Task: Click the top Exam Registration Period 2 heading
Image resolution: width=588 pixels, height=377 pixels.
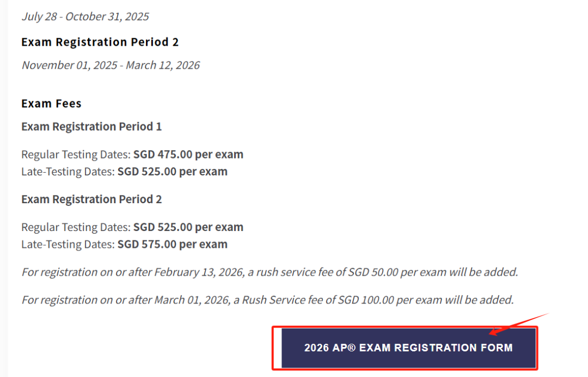Action: (100, 42)
